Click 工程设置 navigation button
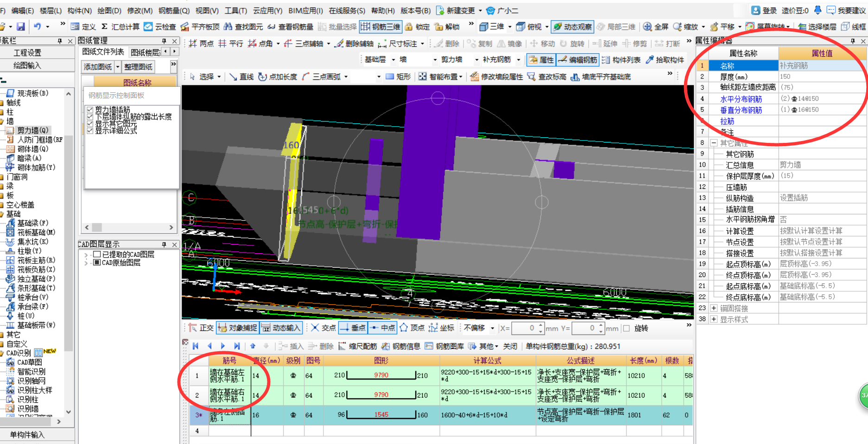 coord(27,52)
